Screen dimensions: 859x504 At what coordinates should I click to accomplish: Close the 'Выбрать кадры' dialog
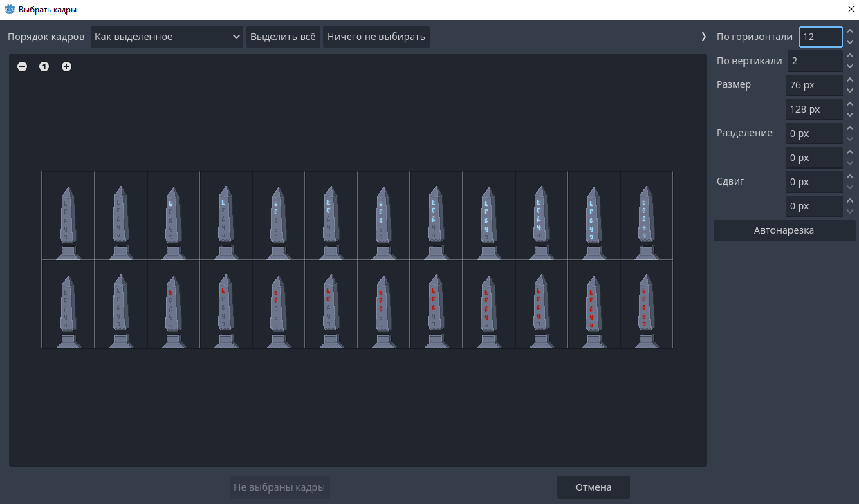[850, 9]
